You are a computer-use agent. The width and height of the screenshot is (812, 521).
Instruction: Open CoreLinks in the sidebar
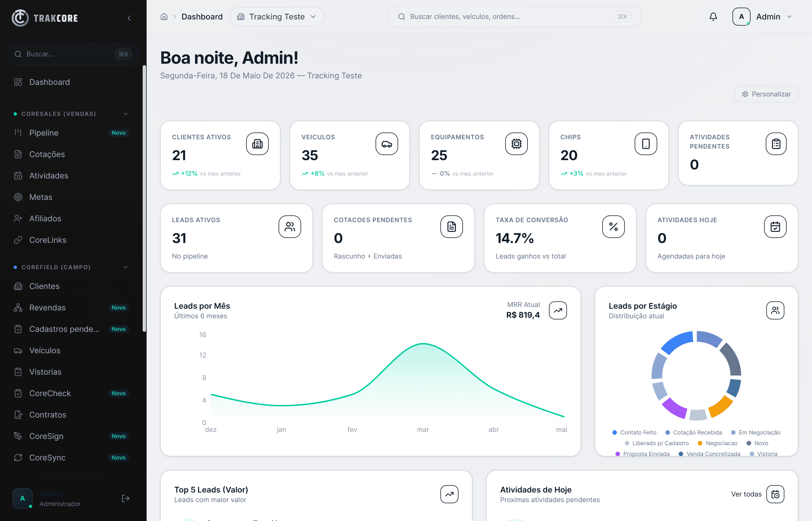(71, 240)
